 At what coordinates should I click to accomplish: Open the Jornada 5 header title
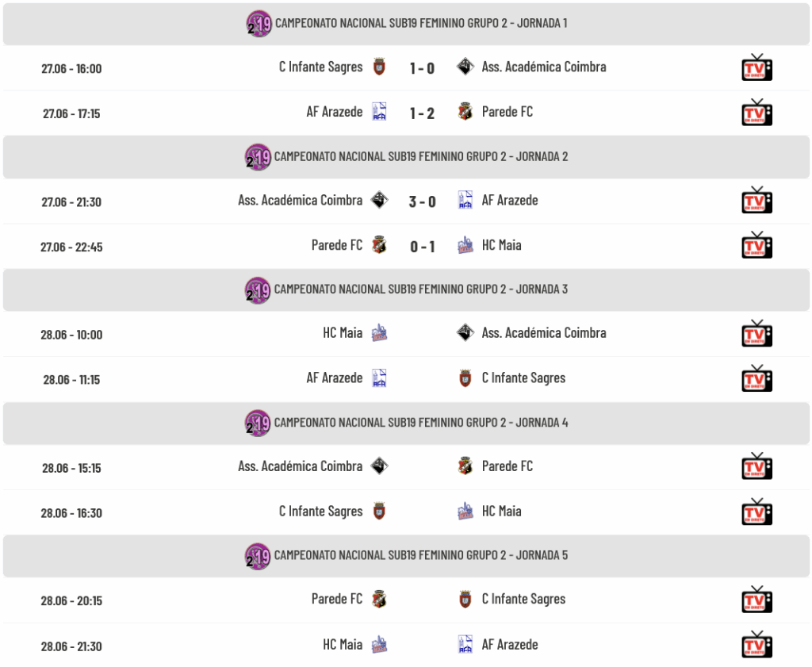[x=421, y=555]
